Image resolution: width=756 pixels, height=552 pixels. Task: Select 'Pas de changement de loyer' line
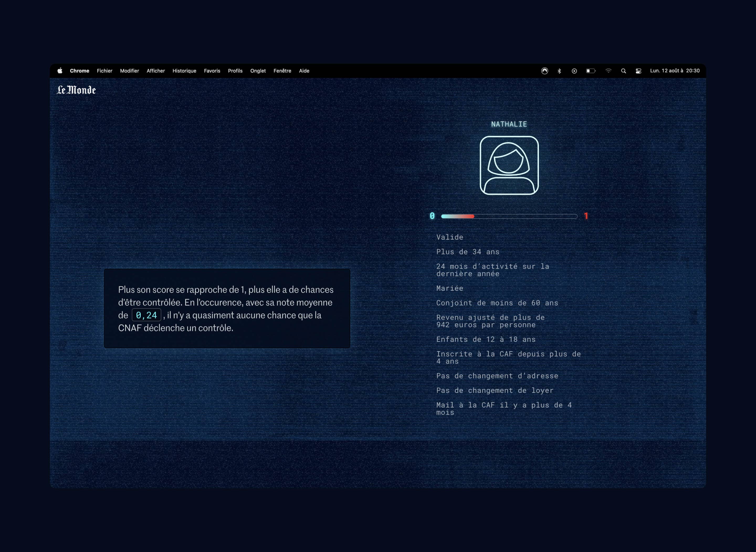click(495, 390)
